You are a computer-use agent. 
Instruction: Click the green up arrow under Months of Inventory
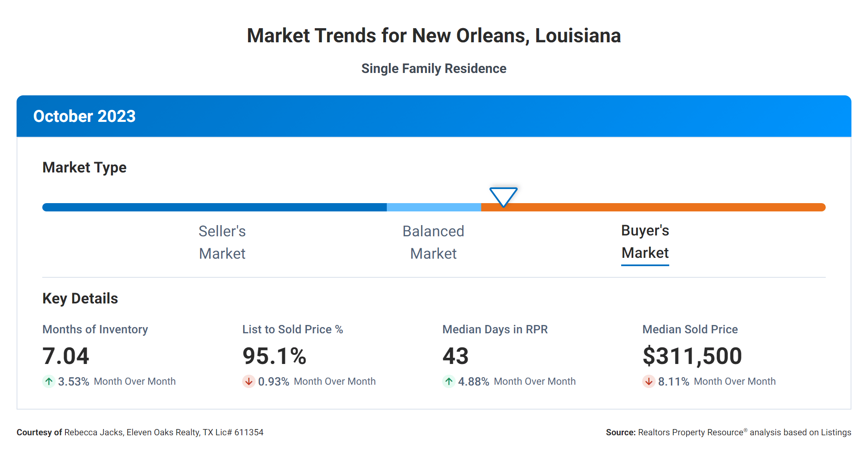(49, 381)
